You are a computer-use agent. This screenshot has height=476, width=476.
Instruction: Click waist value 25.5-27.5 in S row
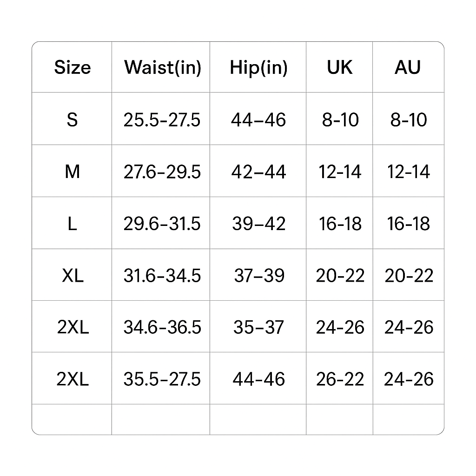click(x=162, y=120)
